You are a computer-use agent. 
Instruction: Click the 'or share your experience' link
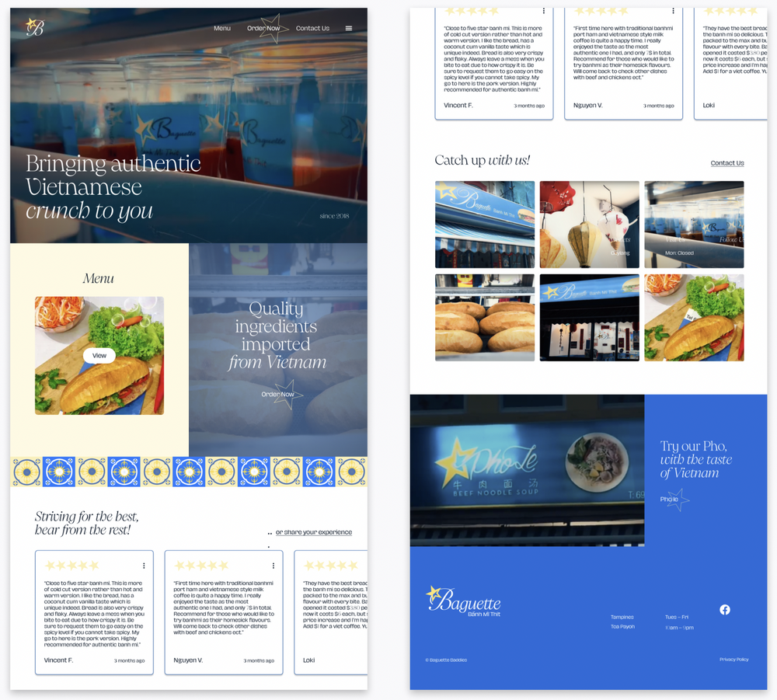click(x=313, y=532)
